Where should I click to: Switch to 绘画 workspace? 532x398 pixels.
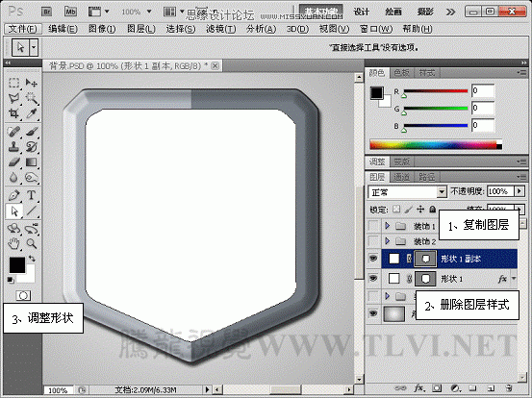tap(393, 12)
